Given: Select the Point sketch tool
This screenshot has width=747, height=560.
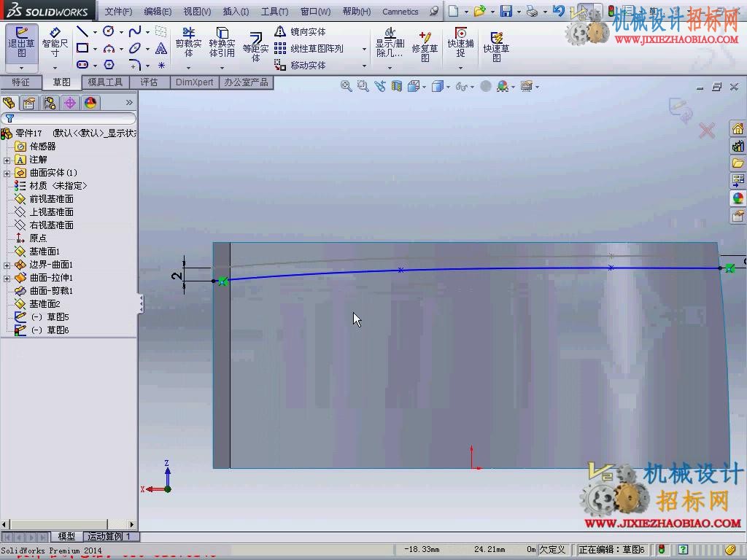Looking at the screenshot, I should click(161, 65).
